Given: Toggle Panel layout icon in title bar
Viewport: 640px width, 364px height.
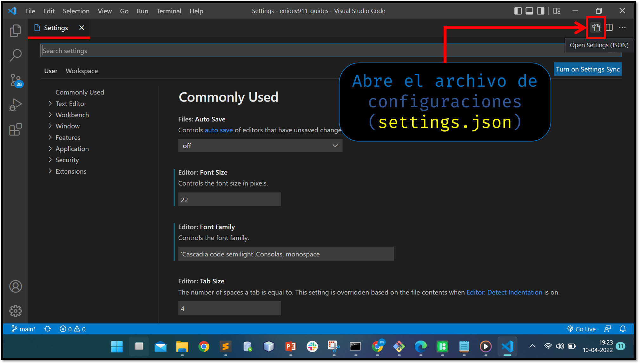Looking at the screenshot, I should pos(529,11).
